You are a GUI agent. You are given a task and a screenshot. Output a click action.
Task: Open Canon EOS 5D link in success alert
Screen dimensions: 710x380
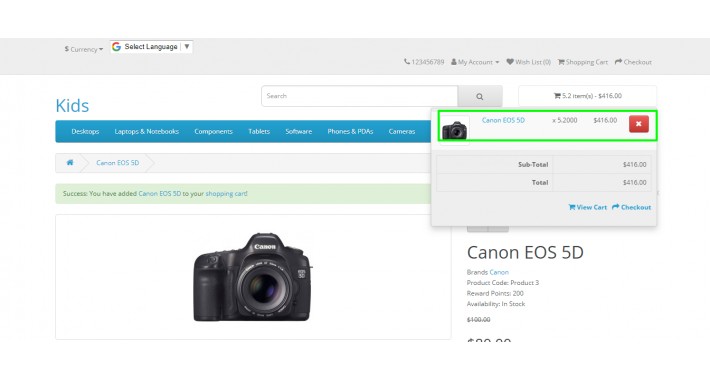(x=159, y=193)
